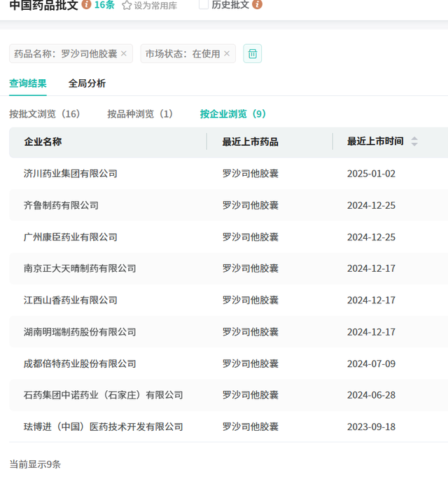Click 罗沙司他胶囊 in 石药集团中诺 row
The height and width of the screenshot is (477, 448).
[x=250, y=395]
